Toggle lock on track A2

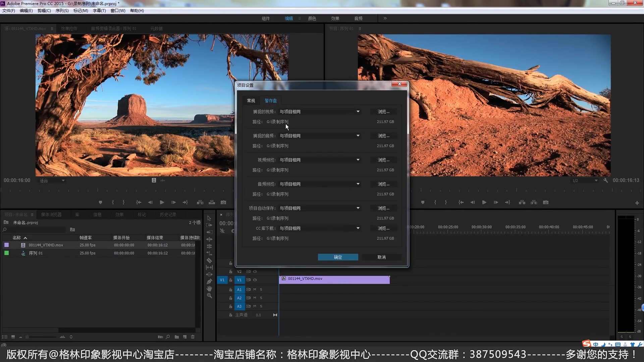click(231, 298)
